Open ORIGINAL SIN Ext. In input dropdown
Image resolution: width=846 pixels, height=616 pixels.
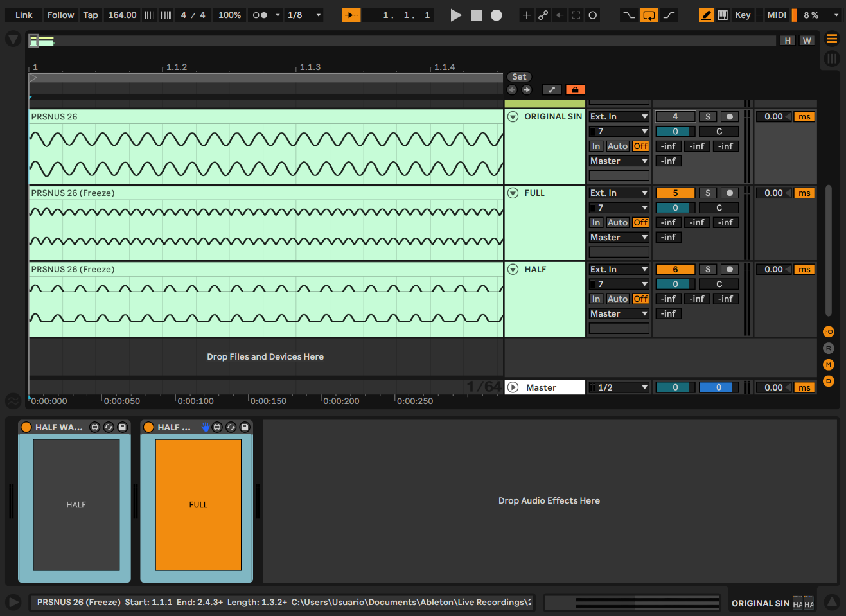[x=619, y=117]
